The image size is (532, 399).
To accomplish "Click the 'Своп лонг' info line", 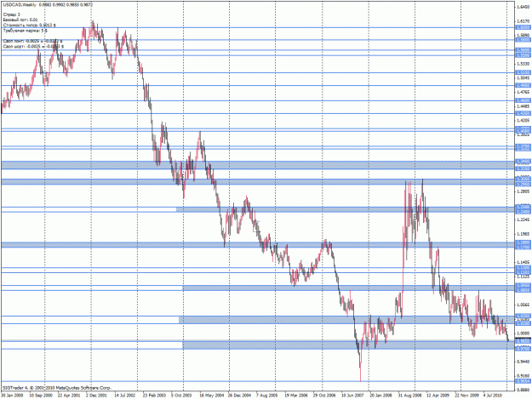I will tap(33, 41).
